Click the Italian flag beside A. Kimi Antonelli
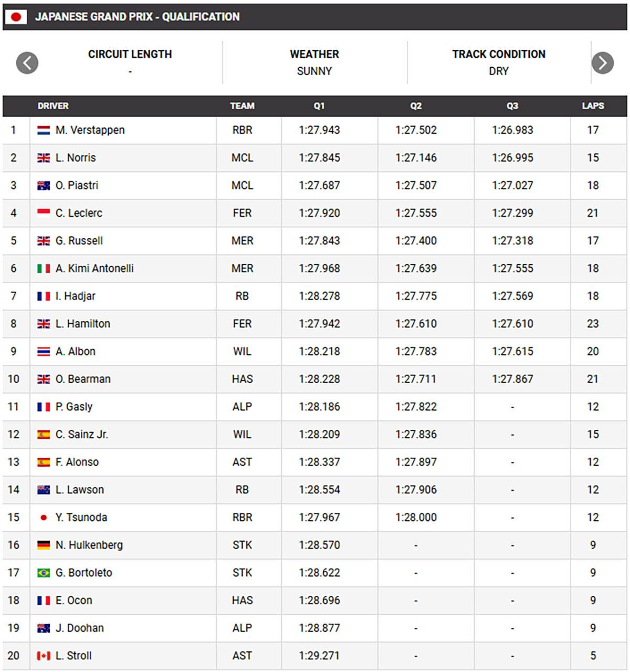The height and width of the screenshot is (672, 630). (x=44, y=269)
